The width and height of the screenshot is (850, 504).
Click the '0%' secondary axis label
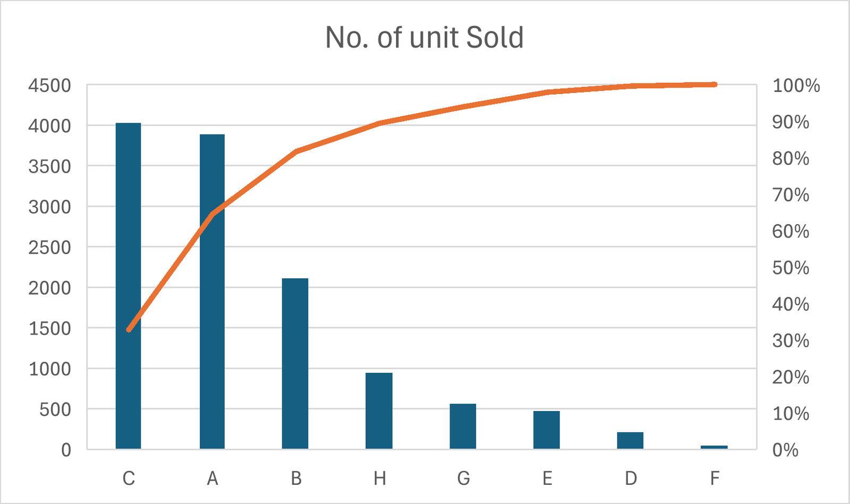[785, 450]
